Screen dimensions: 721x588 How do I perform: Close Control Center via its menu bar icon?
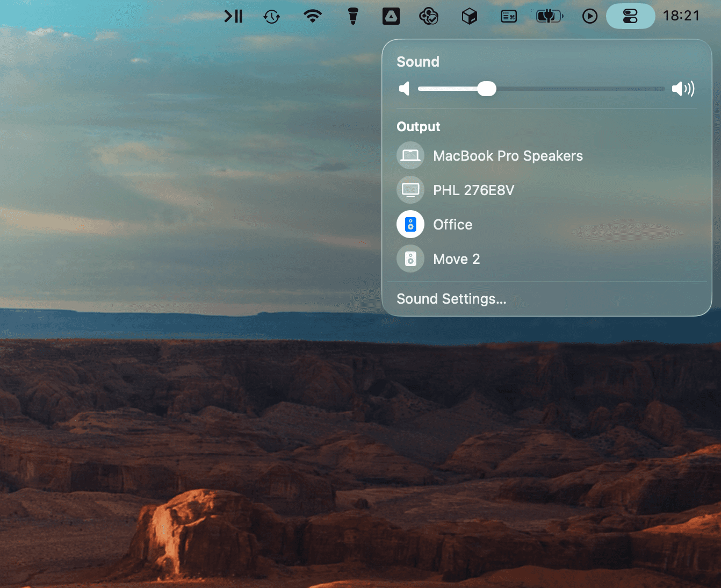630,16
